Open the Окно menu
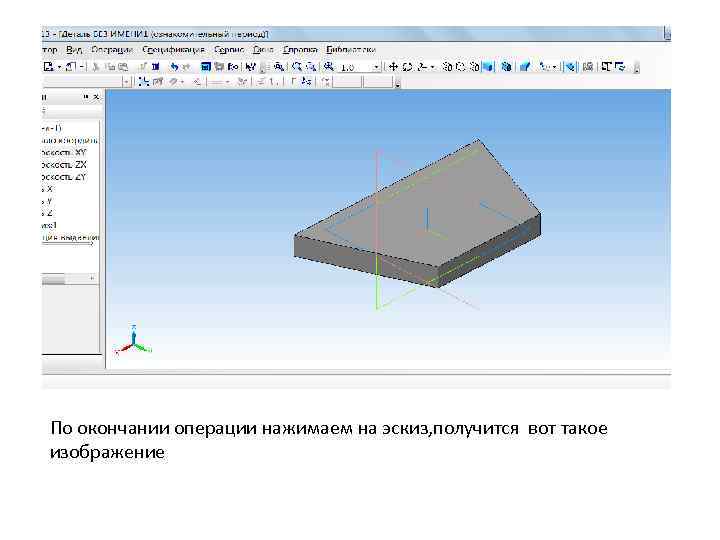This screenshot has width=720, height=540. [263, 50]
